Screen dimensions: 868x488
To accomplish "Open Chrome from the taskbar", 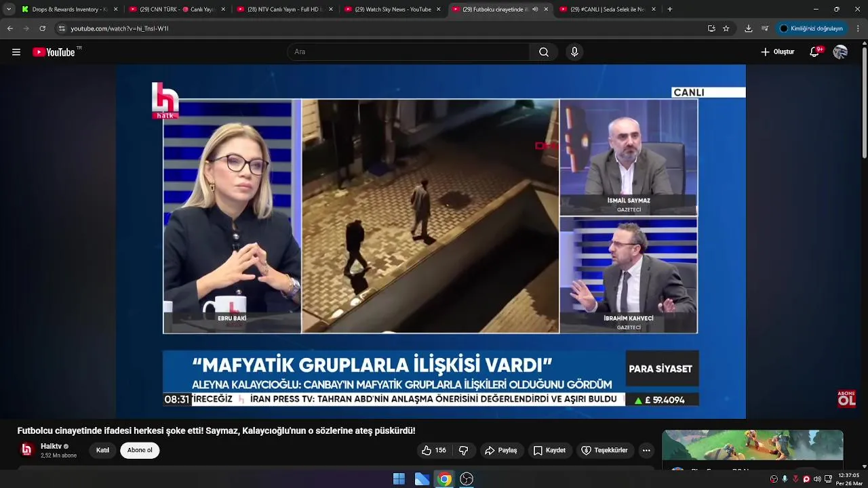I will point(444,479).
